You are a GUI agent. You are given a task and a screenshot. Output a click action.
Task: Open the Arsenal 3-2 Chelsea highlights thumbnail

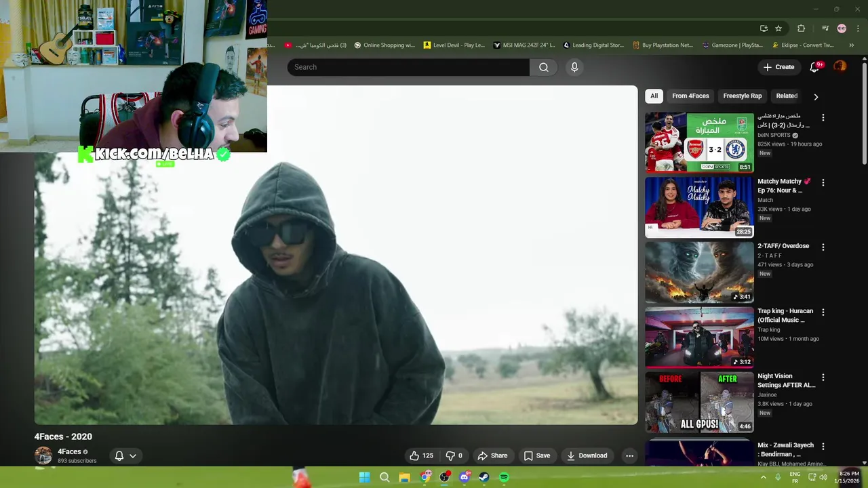[x=699, y=142]
